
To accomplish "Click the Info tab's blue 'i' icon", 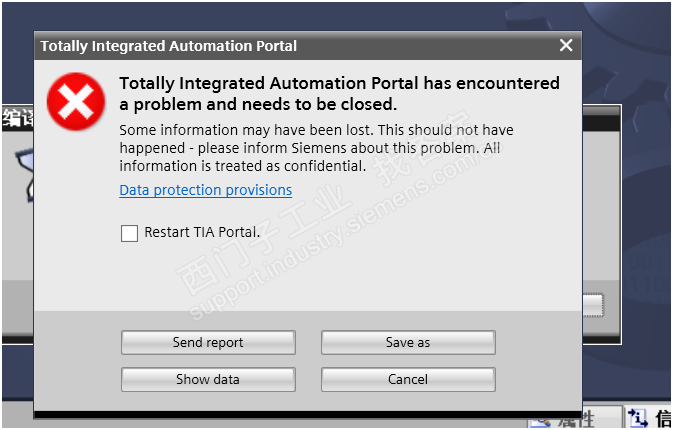I will [x=638, y=418].
